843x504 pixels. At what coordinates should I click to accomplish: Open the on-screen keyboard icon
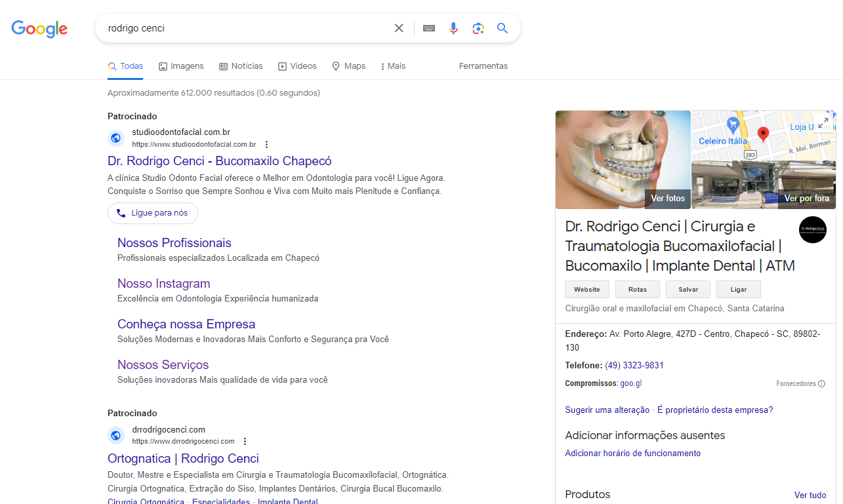point(429,28)
